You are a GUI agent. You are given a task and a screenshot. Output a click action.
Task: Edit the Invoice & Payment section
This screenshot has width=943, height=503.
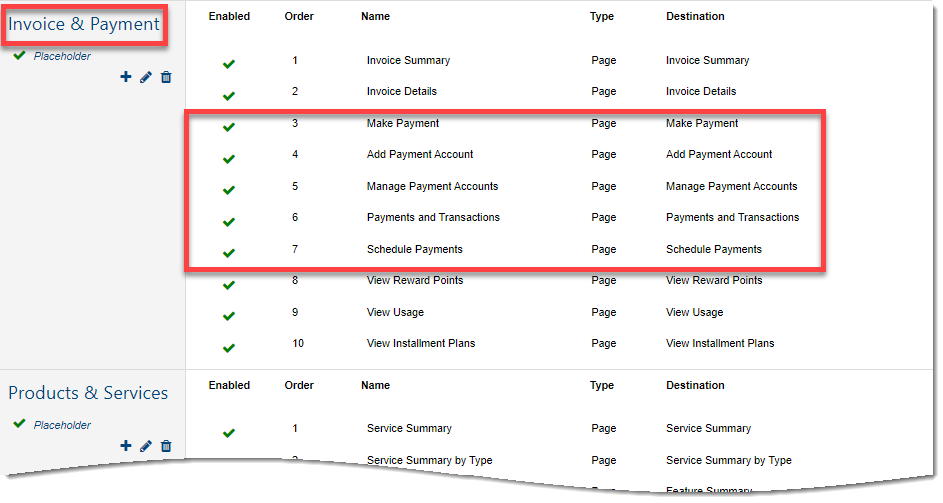tap(146, 77)
